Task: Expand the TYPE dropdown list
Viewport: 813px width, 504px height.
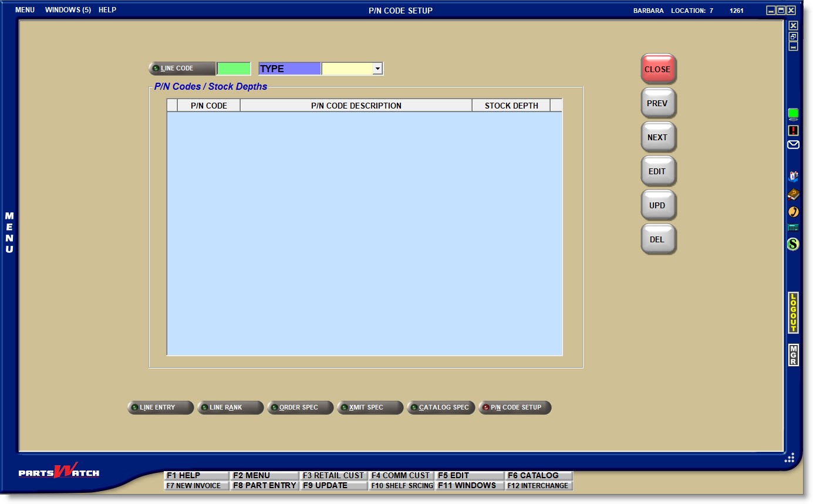Action: tap(377, 69)
